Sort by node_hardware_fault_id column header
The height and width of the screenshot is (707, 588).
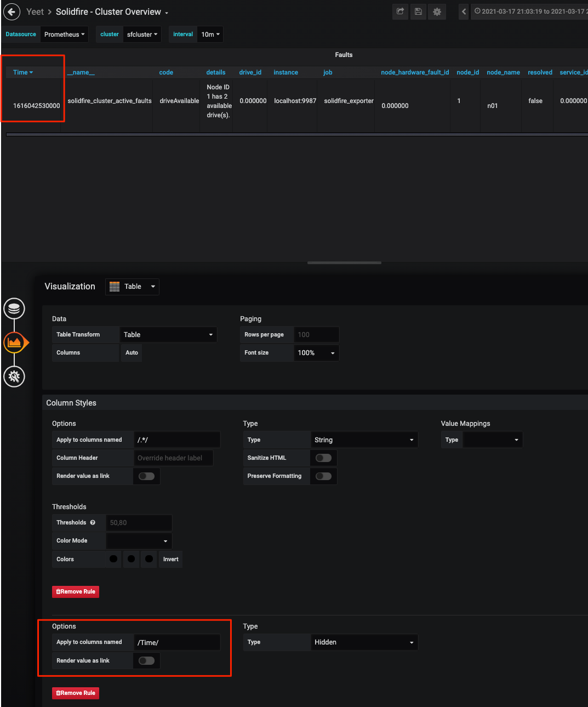[x=415, y=72]
